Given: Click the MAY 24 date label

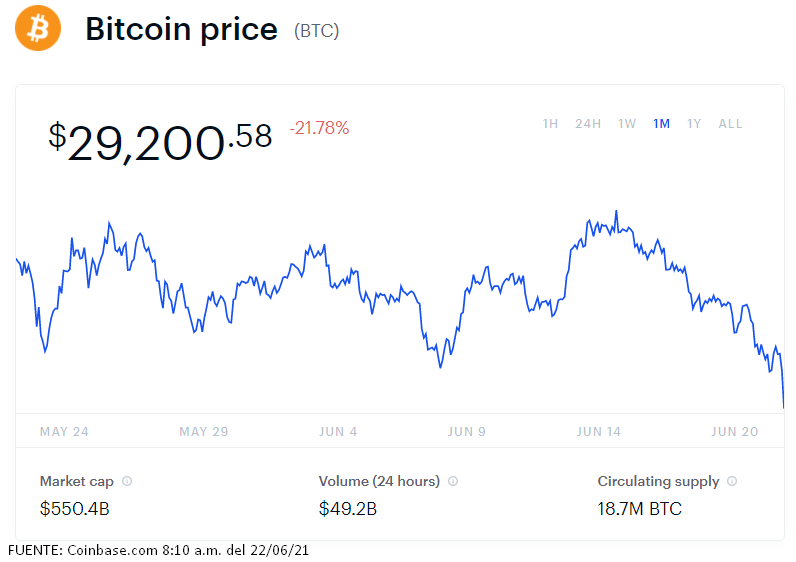Looking at the screenshot, I should tap(64, 432).
